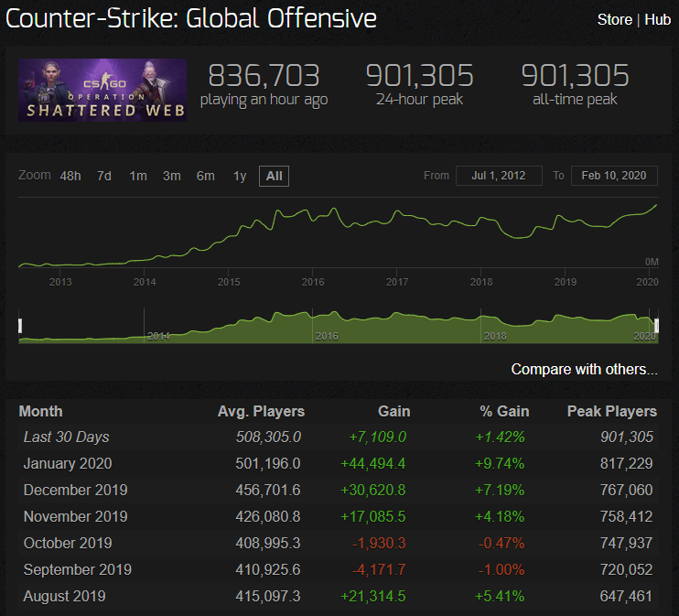Click peak players value 758,412
The width and height of the screenshot is (679, 616).
pyautogui.click(x=626, y=516)
